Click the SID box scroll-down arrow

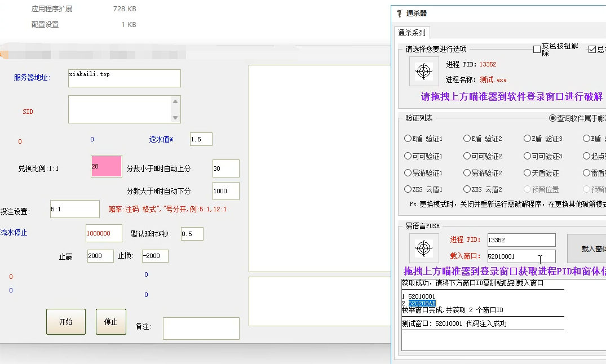176,117
